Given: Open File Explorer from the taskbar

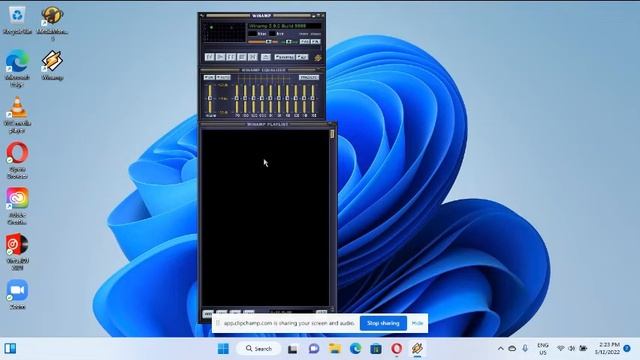Looking at the screenshot, I should pyautogui.click(x=335, y=349).
